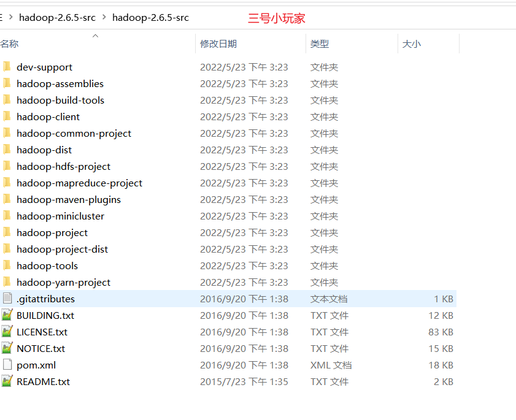Select the hadoop-maven-plugins name text
The image size is (516, 420).
pyautogui.click(x=69, y=200)
